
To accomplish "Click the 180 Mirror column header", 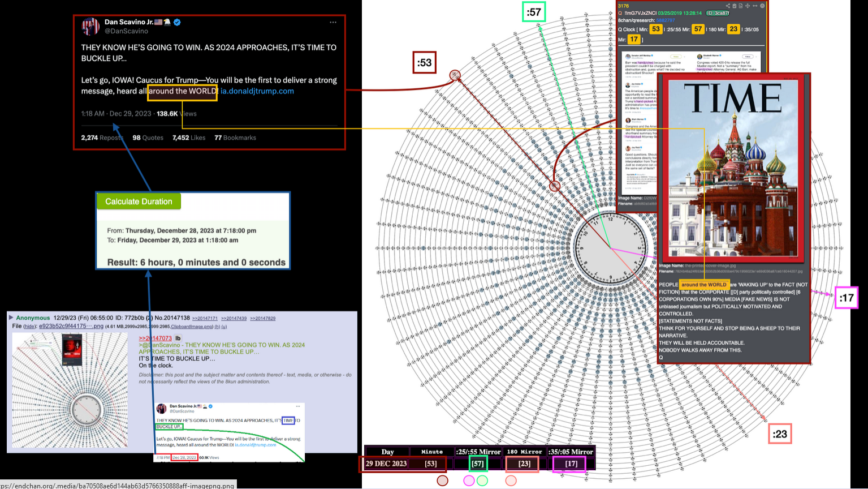I will pos(524,452).
